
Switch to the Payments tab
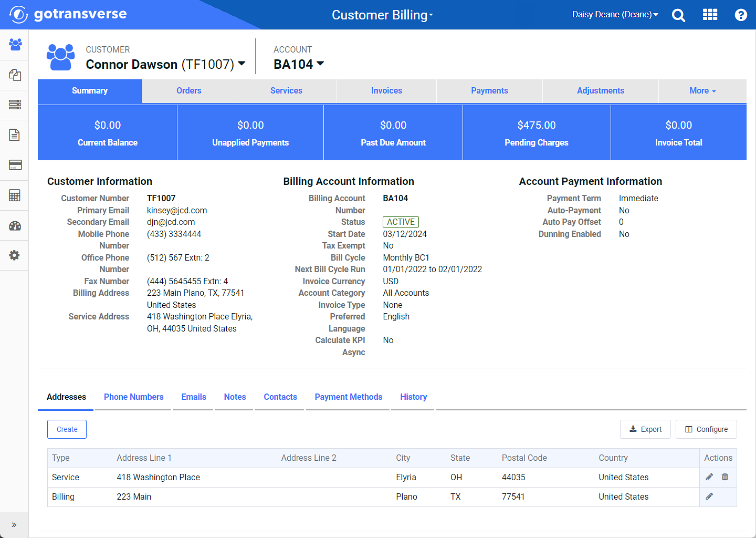pos(489,91)
